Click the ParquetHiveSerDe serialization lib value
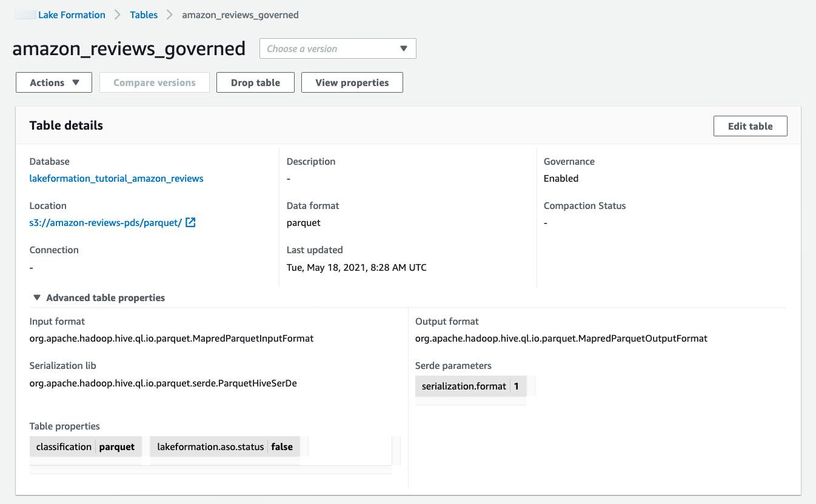 click(x=163, y=383)
